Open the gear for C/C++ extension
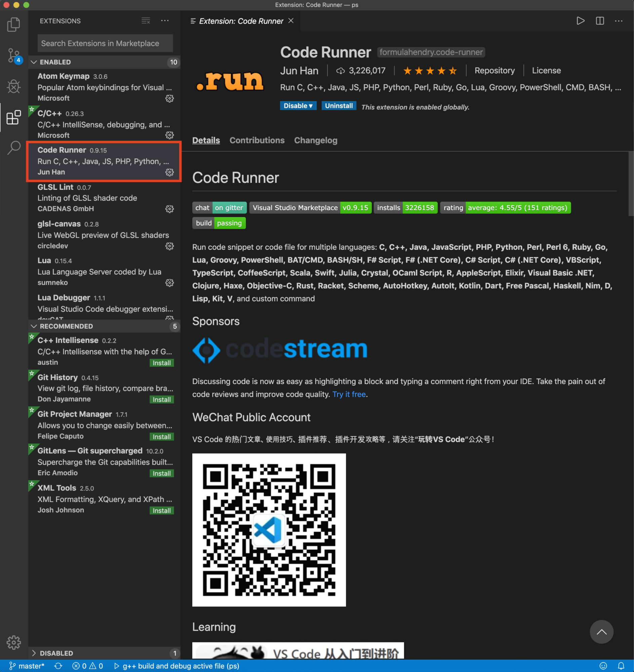The height and width of the screenshot is (672, 634). point(169,135)
